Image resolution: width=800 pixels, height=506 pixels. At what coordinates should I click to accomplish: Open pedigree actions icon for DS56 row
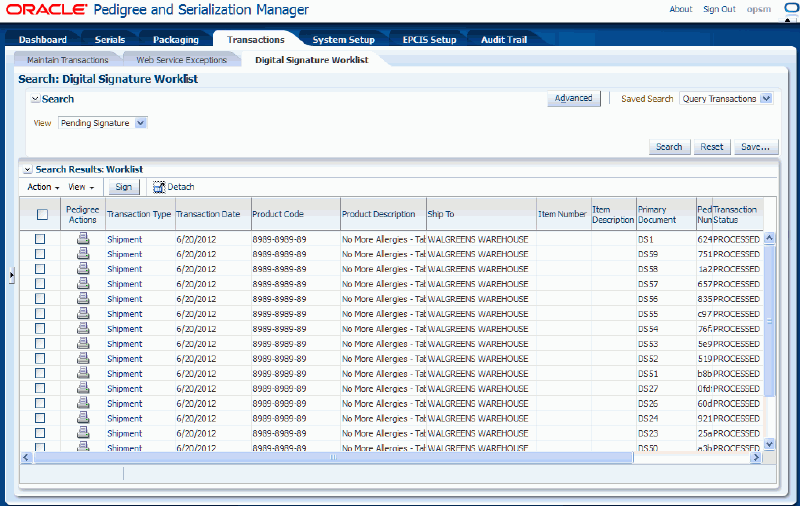point(83,298)
